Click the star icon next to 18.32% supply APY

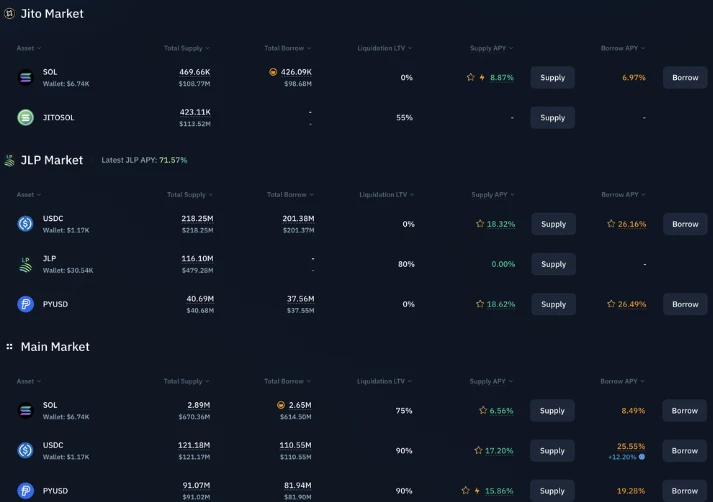(480, 224)
